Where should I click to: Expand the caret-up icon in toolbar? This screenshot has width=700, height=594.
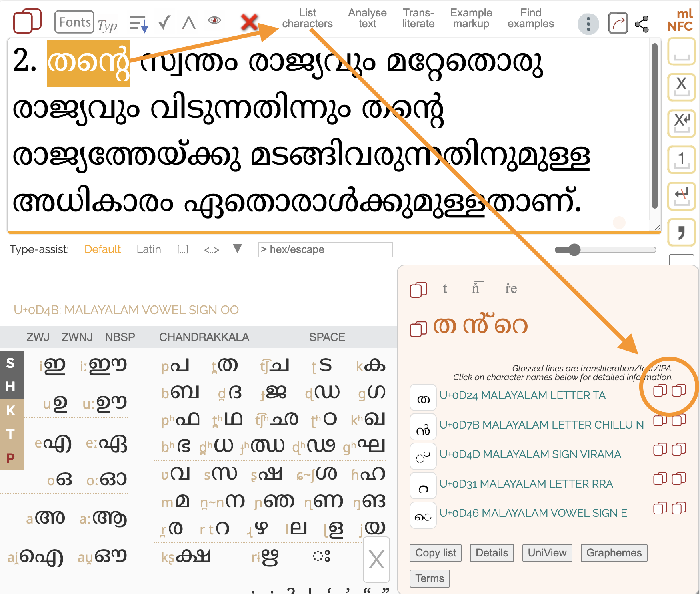tap(188, 23)
